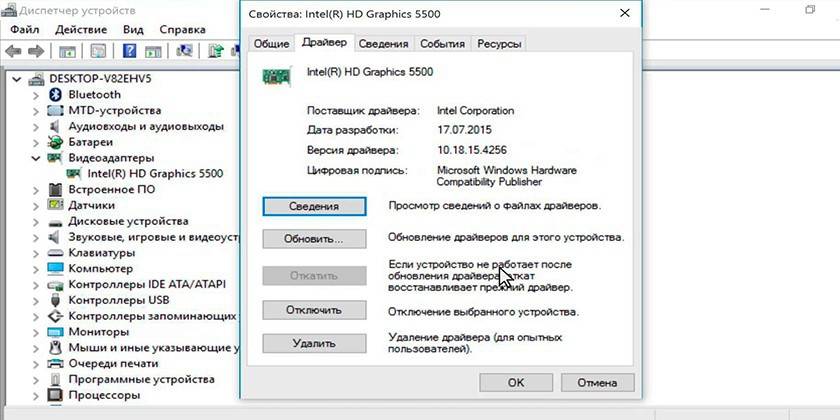
Task: Expand the Bluetooth category
Action: point(37,94)
